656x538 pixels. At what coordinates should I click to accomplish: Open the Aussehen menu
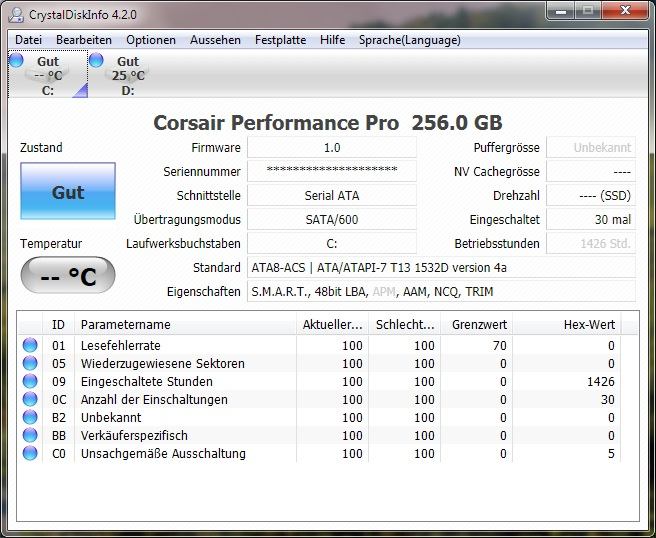pos(215,40)
